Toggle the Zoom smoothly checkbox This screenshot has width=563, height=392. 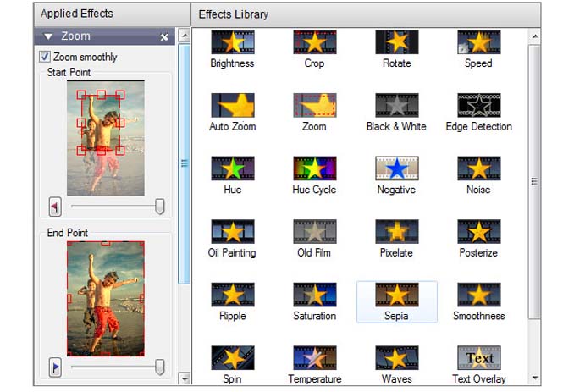45,57
